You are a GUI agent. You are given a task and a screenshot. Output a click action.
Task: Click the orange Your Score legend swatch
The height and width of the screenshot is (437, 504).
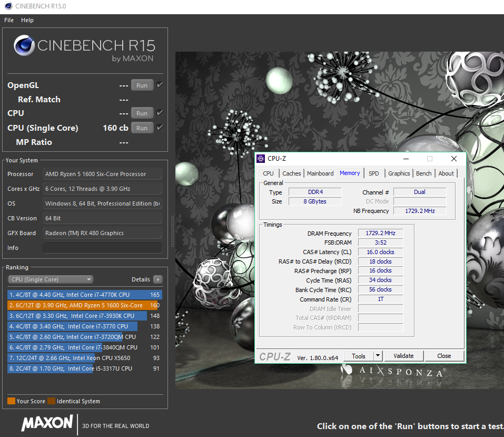tap(11, 401)
